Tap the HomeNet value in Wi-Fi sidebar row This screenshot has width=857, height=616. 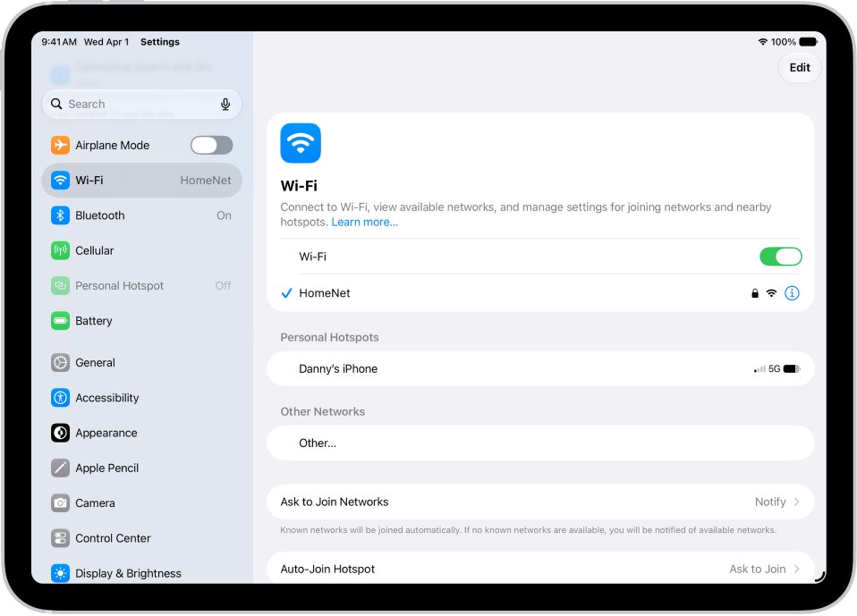click(206, 181)
